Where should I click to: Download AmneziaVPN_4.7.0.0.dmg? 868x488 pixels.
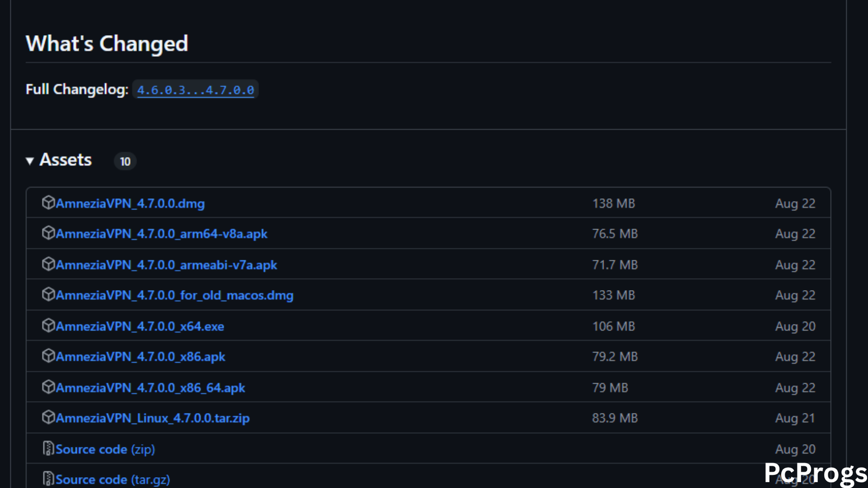pos(130,203)
